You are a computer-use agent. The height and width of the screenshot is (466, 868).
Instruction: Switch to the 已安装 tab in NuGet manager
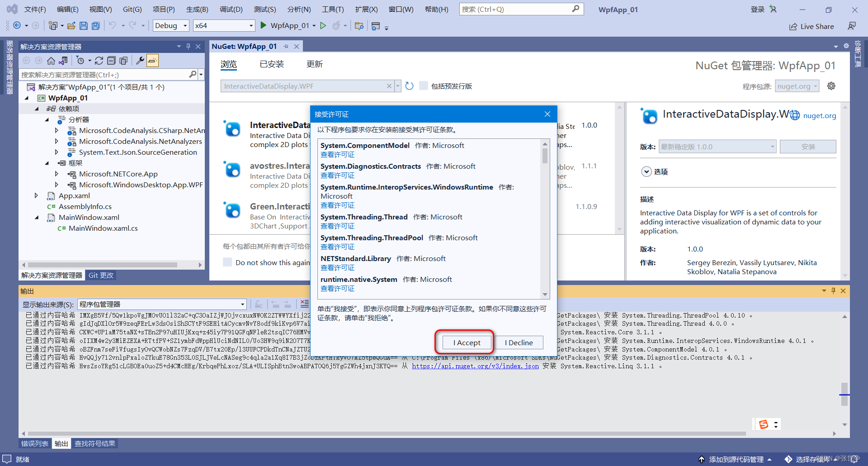tap(271, 64)
